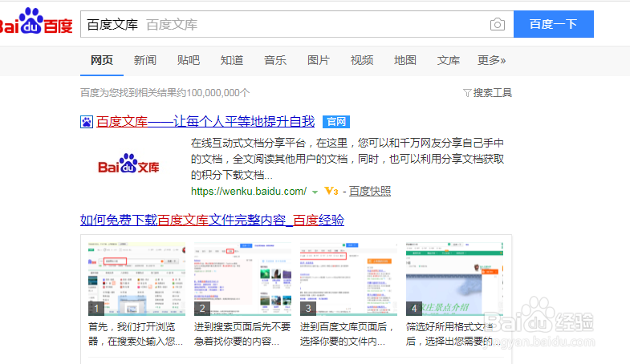Image resolution: width=630 pixels, height=364 pixels.
Task: Open the https://wenku.baidu.com/ URL link
Action: coord(249,192)
